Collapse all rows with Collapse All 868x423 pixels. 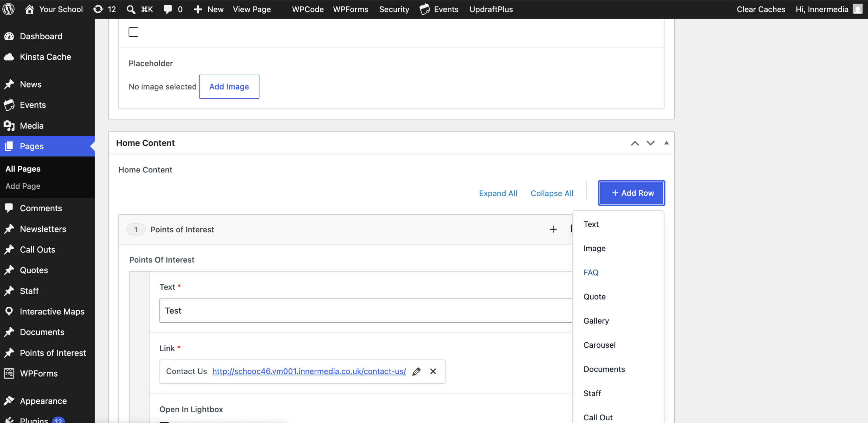552,193
